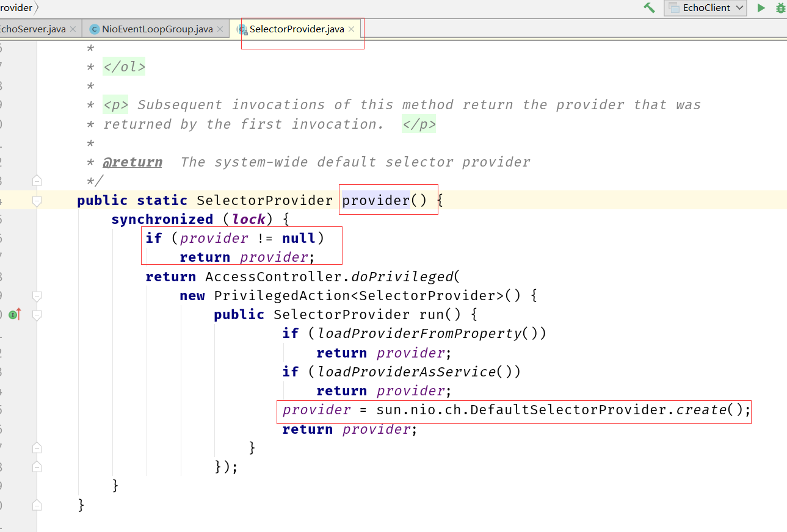Click 'system-wide default selector provider' comment text
This screenshot has width=787, height=532.
point(372,162)
